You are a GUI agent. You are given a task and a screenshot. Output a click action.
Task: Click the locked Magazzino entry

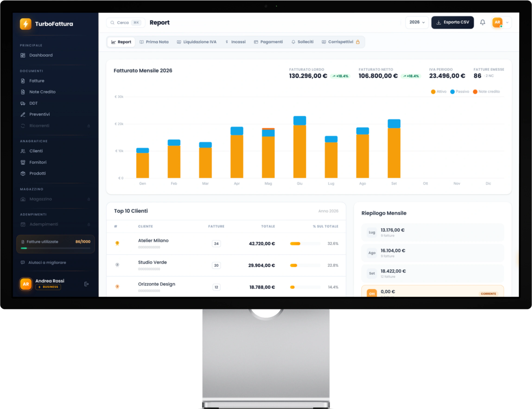[x=55, y=199]
